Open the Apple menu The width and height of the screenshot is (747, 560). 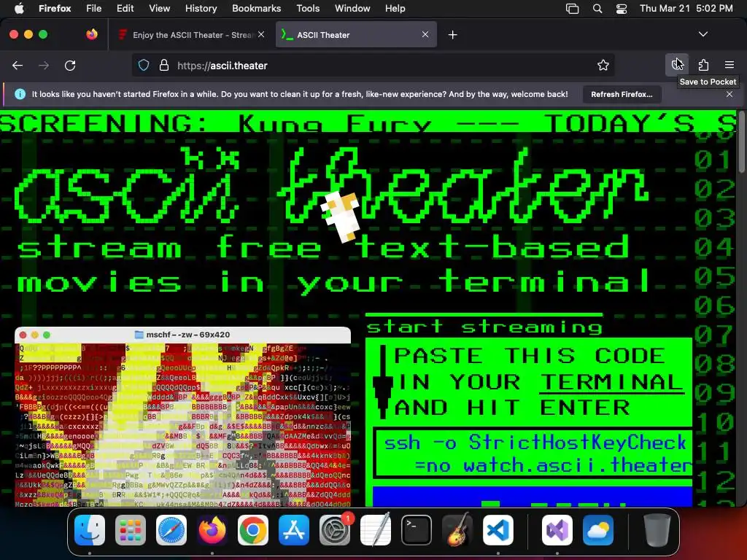19,8
